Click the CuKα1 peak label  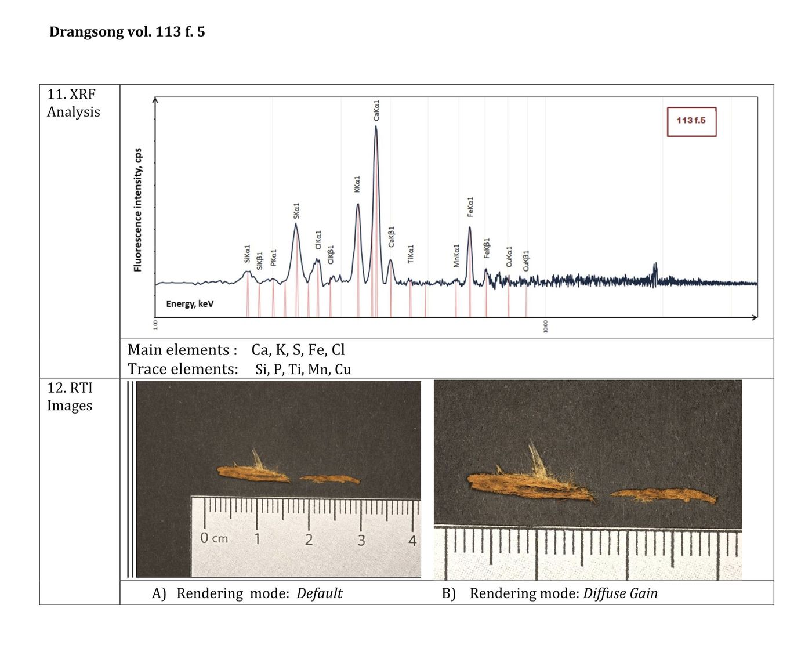[509, 256]
